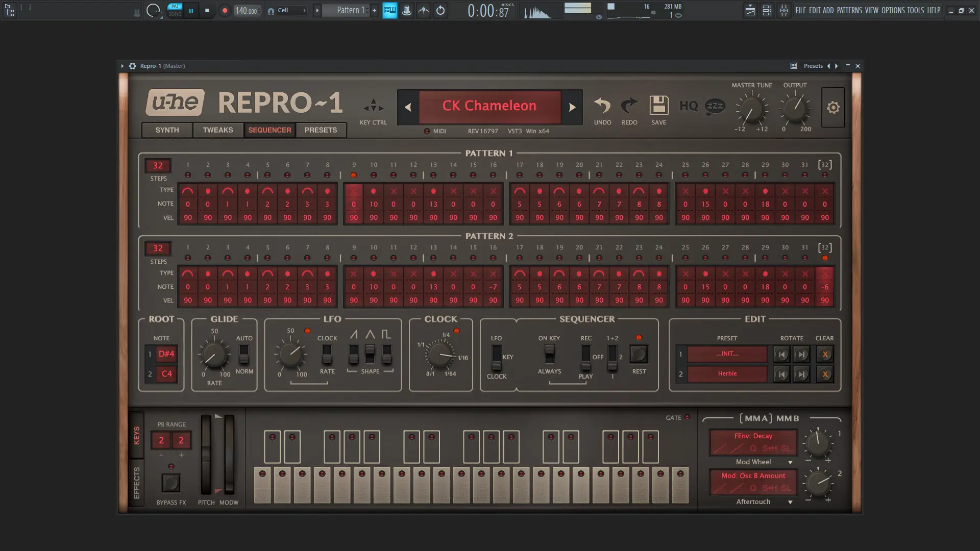Click the Master Tune knob
The width and height of the screenshot is (980, 551).
[751, 110]
